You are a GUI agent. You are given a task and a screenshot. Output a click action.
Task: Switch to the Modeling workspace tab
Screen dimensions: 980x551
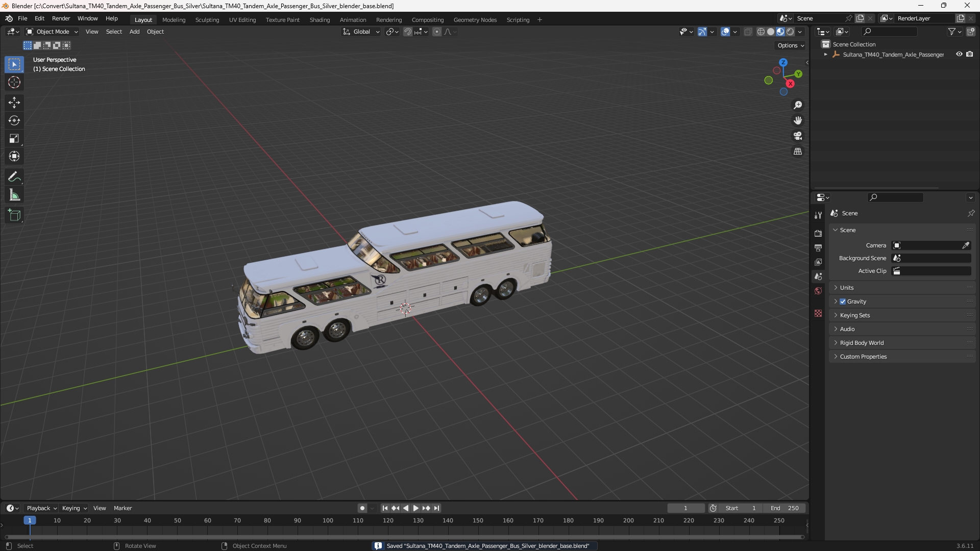point(174,20)
